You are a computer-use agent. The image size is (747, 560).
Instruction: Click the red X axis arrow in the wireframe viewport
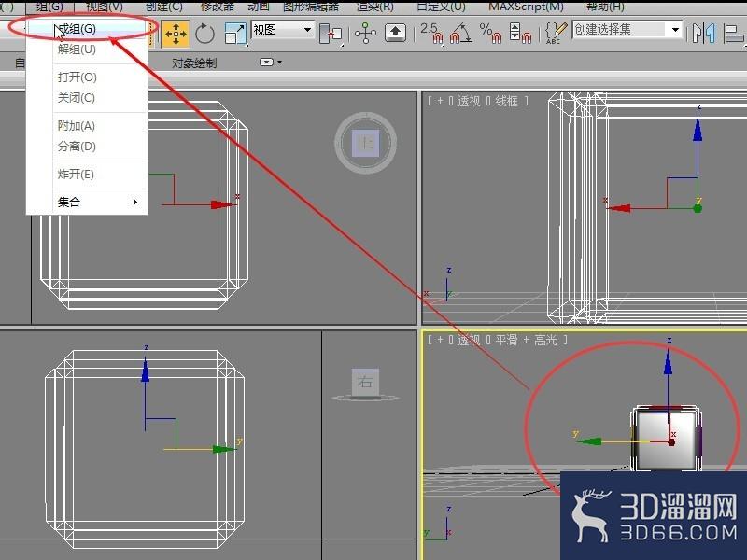click(x=619, y=208)
